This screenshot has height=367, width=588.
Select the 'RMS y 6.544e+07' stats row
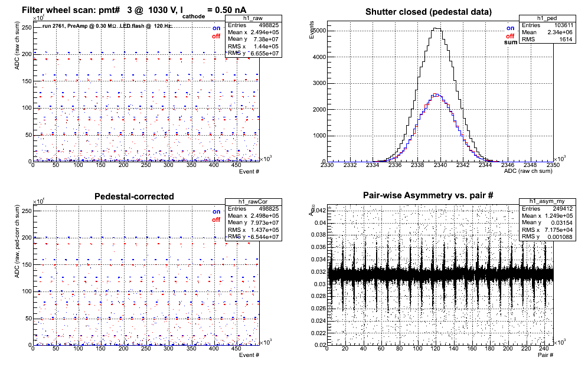click(253, 237)
